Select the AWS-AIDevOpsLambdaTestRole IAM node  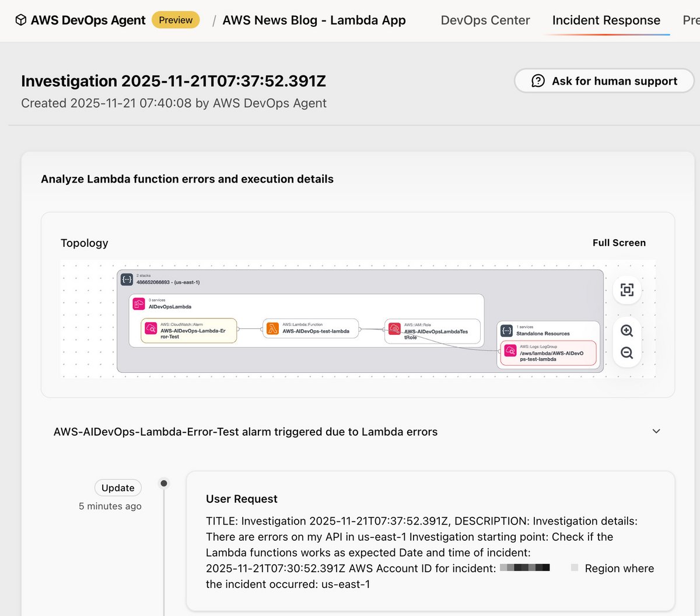pos(432,330)
